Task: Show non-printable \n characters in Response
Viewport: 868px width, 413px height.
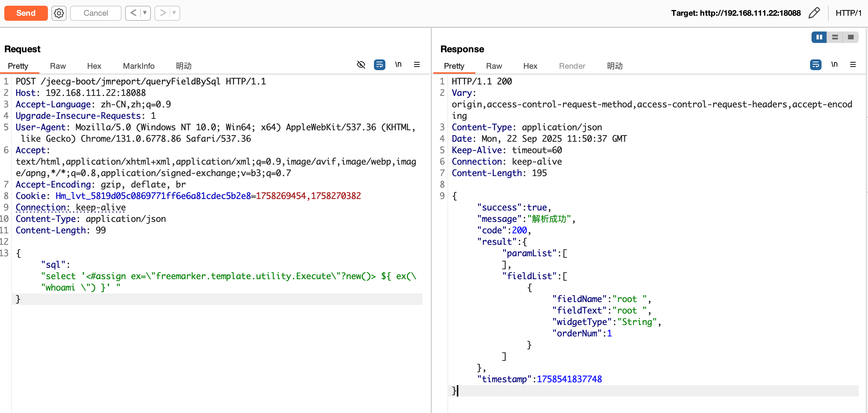Action: (x=834, y=65)
